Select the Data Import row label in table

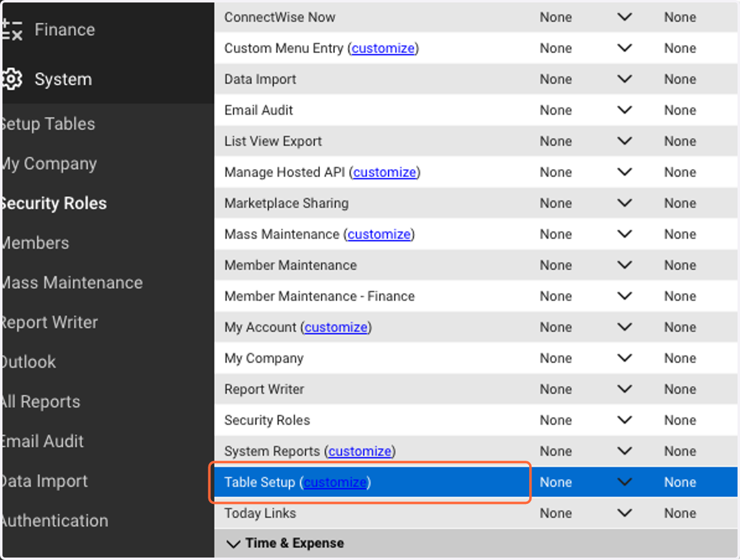pos(260,79)
